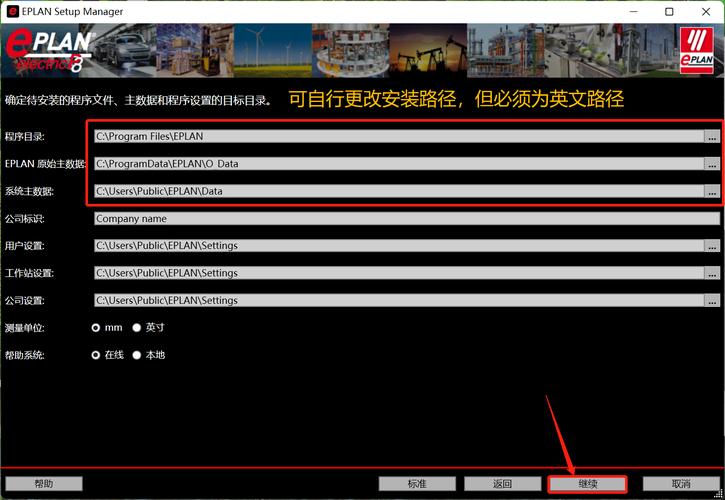Screen dimensions: 725x500
Task: Browse for the 公司设置 folder
Action: [x=712, y=300]
